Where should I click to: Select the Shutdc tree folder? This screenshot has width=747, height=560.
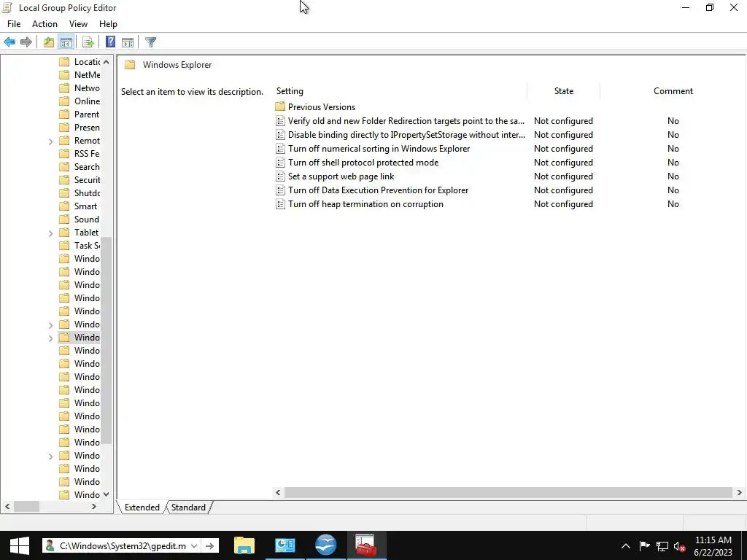80,192
